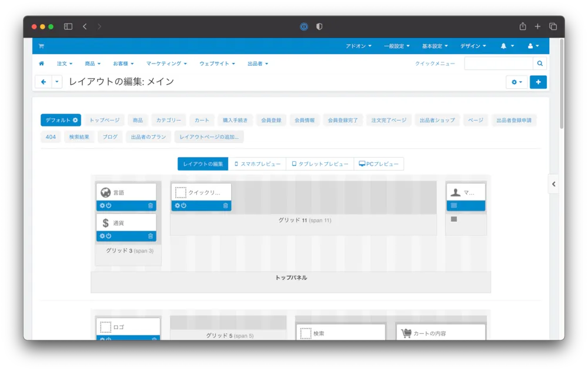Click the back arrow button
588x371 pixels.
[x=44, y=82]
